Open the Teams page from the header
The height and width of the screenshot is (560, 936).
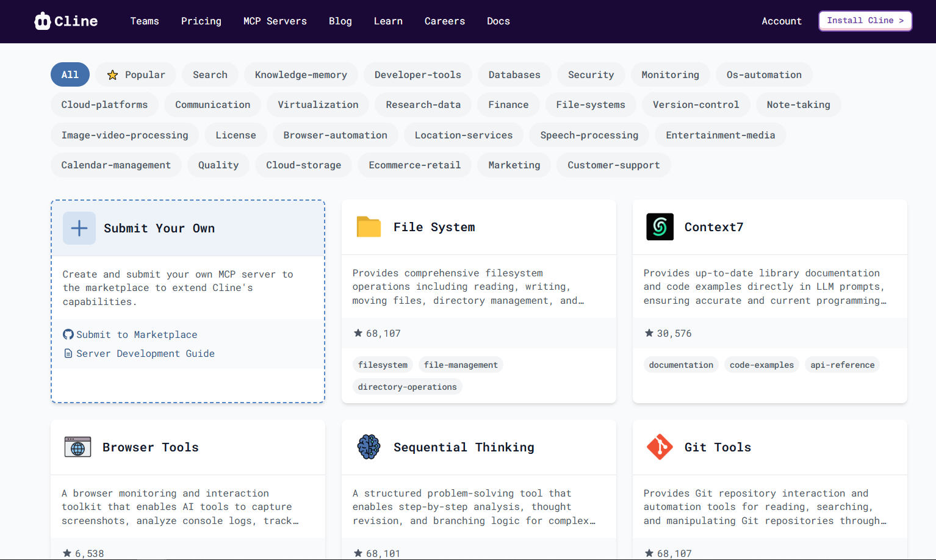[x=145, y=21]
